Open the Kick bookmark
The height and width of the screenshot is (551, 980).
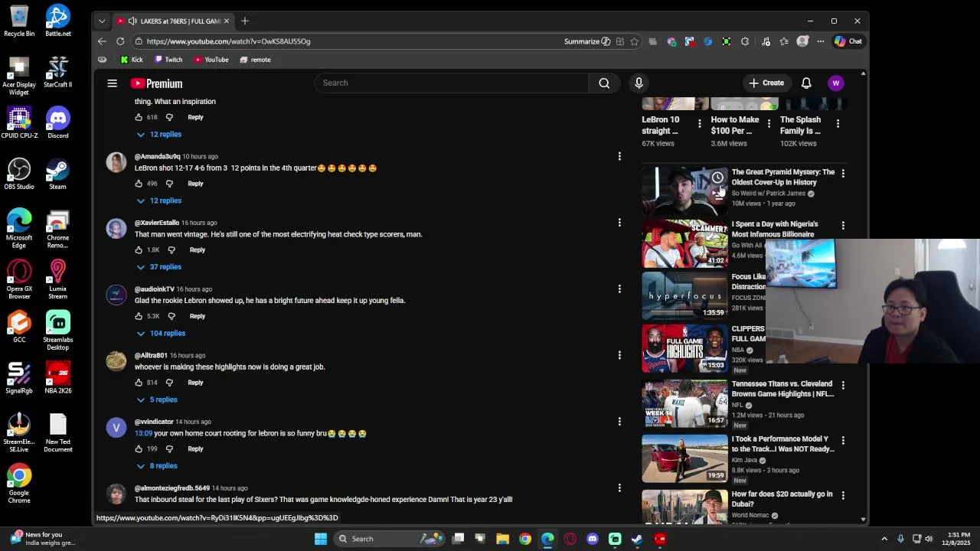(x=132, y=60)
